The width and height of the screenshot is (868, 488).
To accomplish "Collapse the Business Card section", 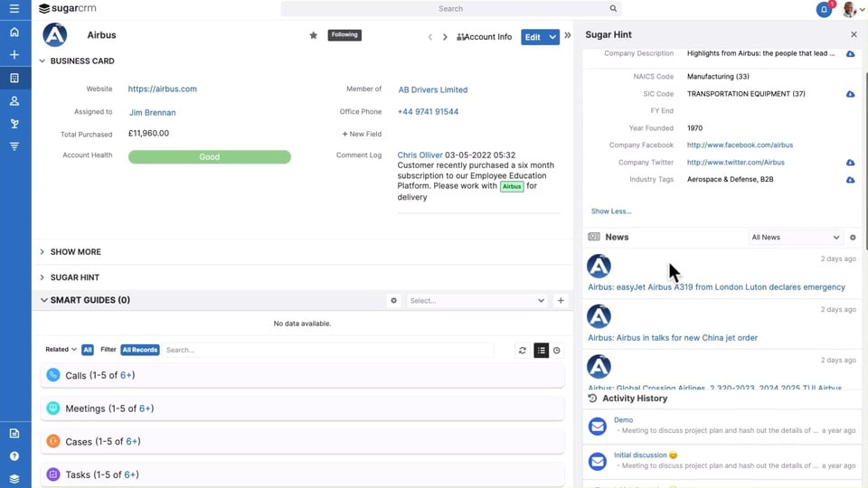I will tap(42, 61).
